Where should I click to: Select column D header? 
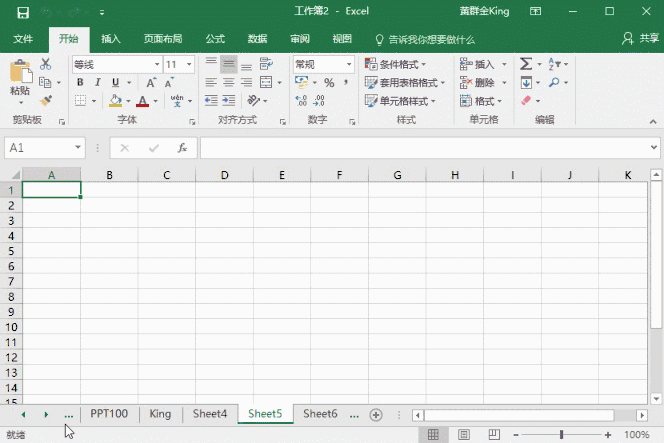224,175
